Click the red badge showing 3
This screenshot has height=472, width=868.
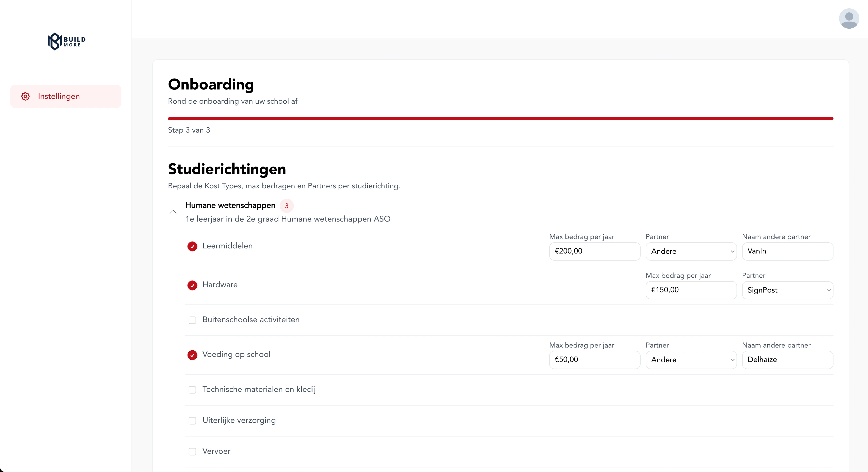pyautogui.click(x=286, y=206)
